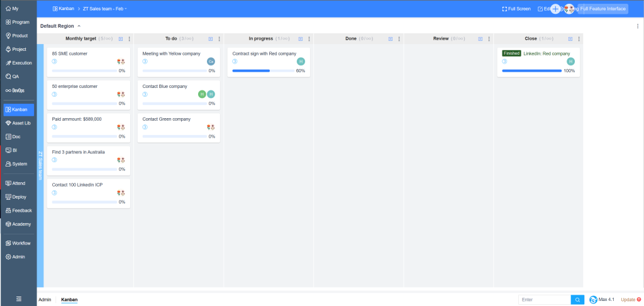The width and height of the screenshot is (644, 306).
Task: Open Default Region more options menu
Action: tap(638, 26)
